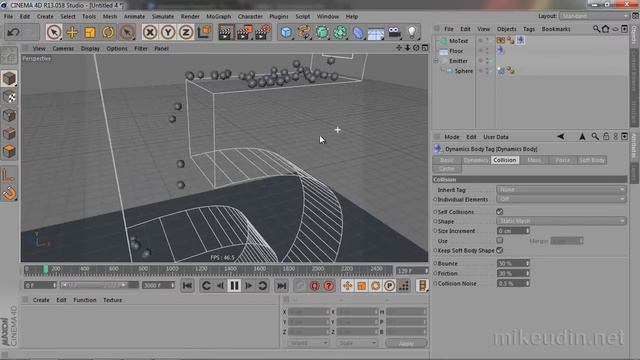Open the World coordinate dropdown

click(x=308, y=343)
